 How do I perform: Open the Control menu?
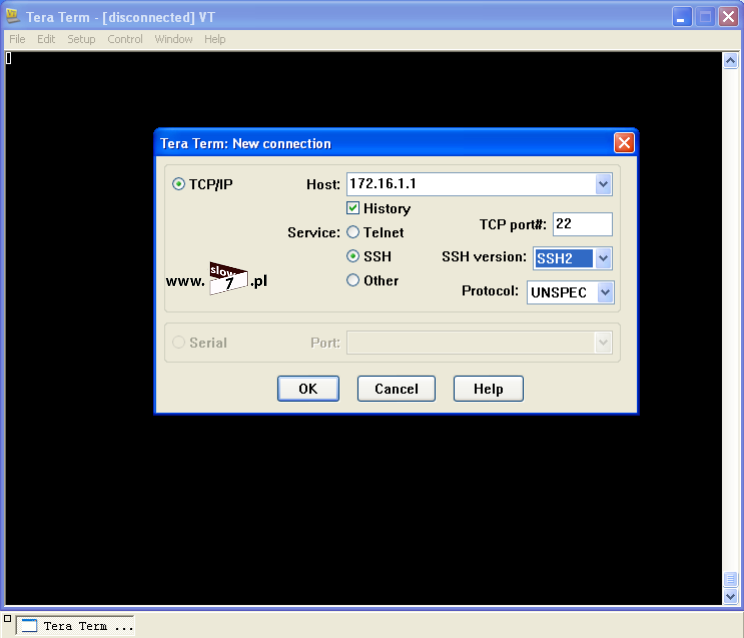pos(125,39)
